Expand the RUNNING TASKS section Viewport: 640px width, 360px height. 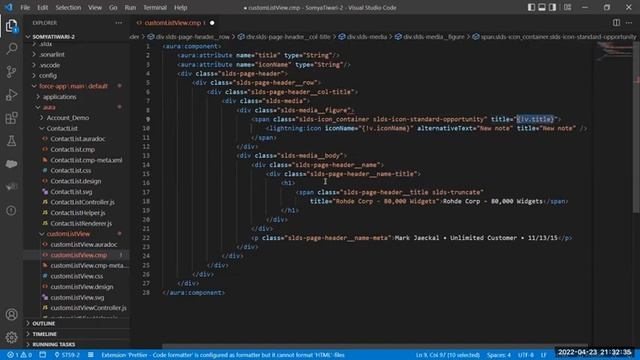point(53,344)
